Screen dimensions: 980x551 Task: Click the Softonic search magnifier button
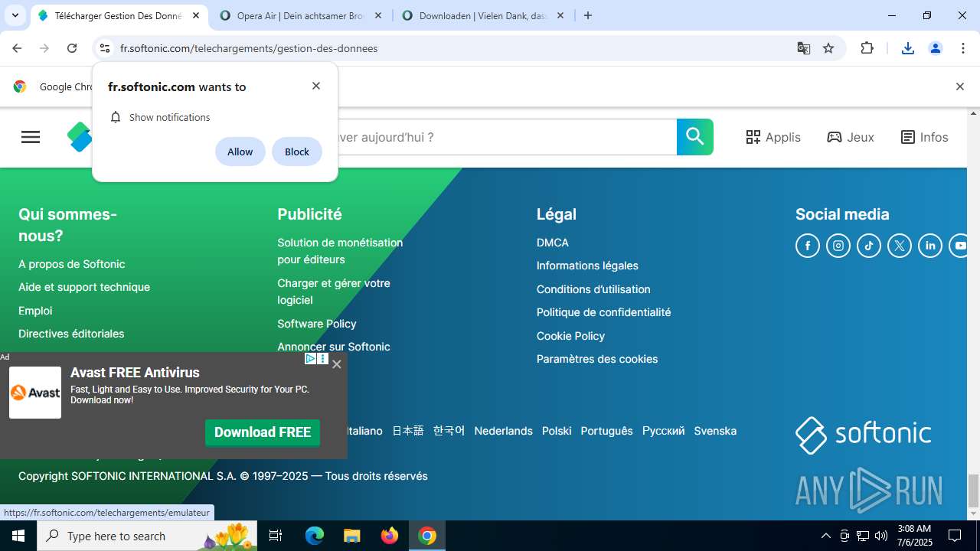point(695,137)
